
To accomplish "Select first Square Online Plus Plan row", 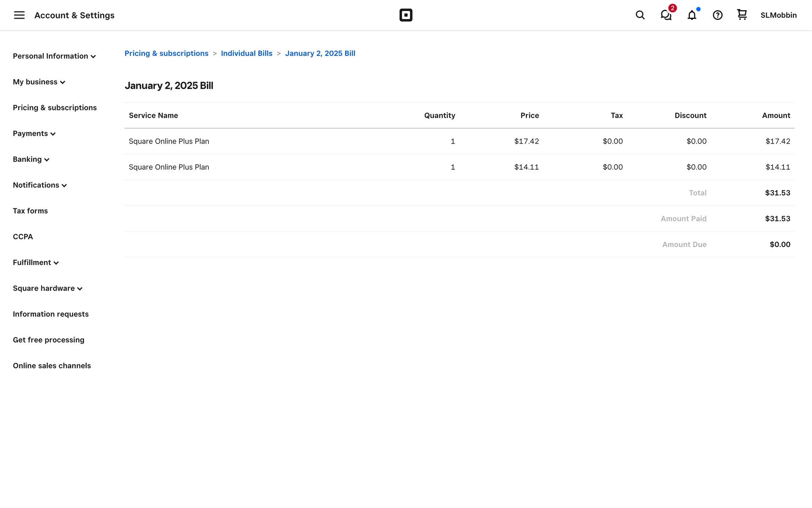I will (x=169, y=141).
